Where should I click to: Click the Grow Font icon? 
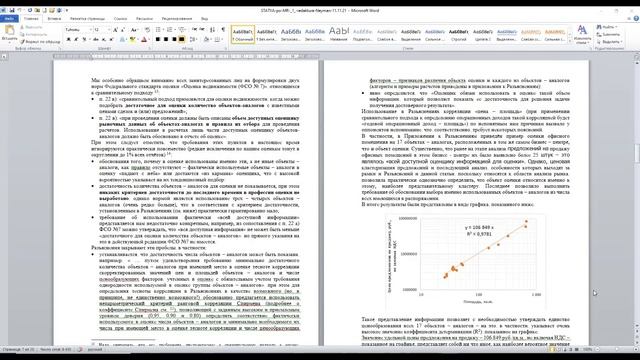[x=116, y=30]
